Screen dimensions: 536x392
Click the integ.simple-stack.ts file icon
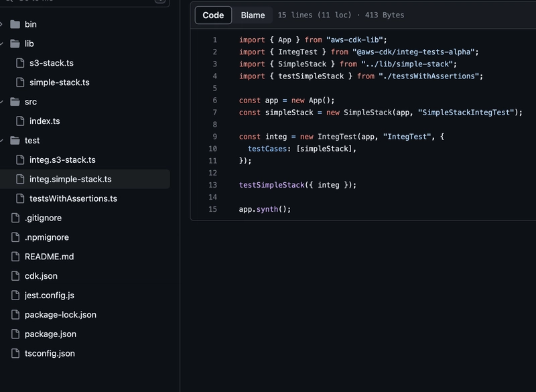(x=20, y=179)
